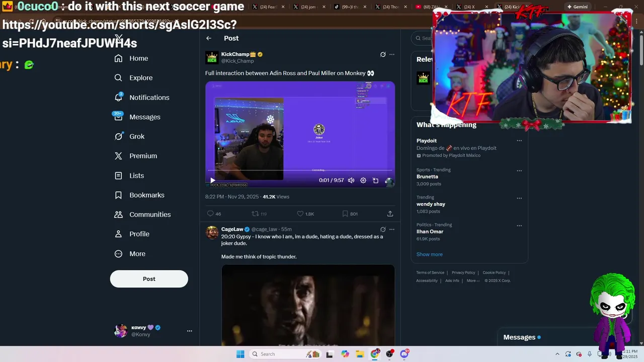Switch to the Gemini browser tab
644x362 pixels.
click(577, 7)
